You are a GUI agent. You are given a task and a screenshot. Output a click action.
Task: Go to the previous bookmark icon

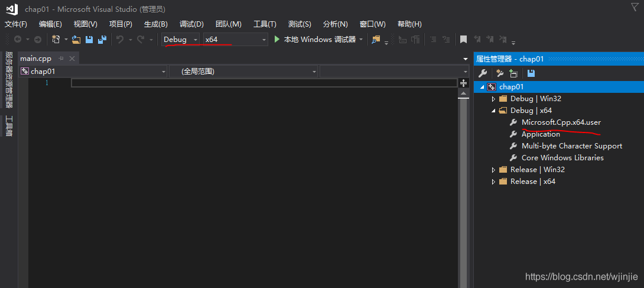(477, 40)
